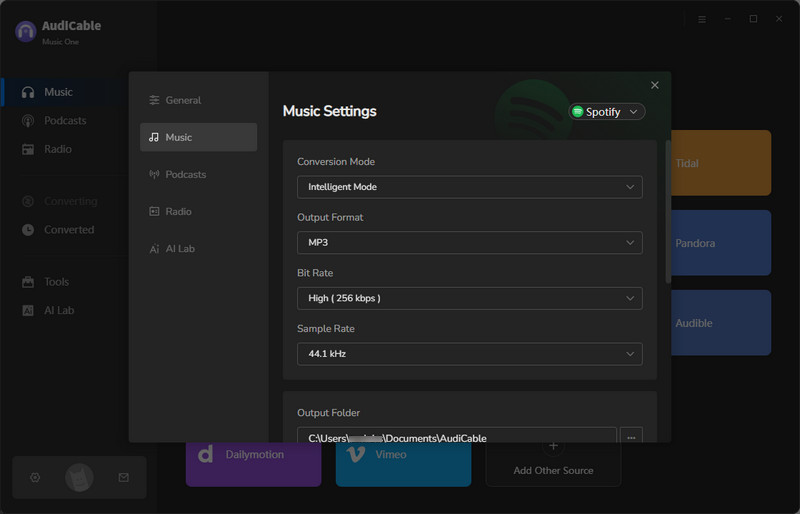Image resolution: width=800 pixels, height=514 pixels.
Task: Open feedback via the mail icon
Action: [123, 477]
